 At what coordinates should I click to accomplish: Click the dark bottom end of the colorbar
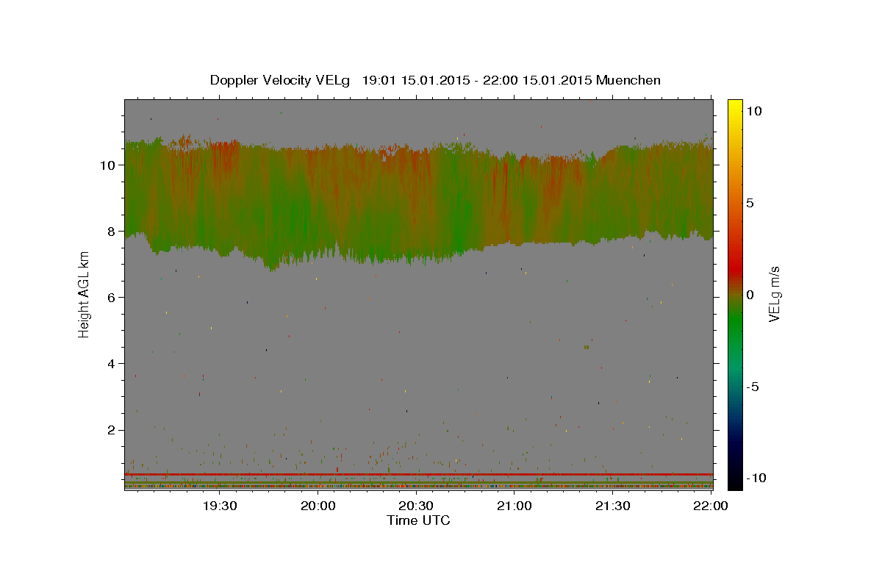coord(735,481)
